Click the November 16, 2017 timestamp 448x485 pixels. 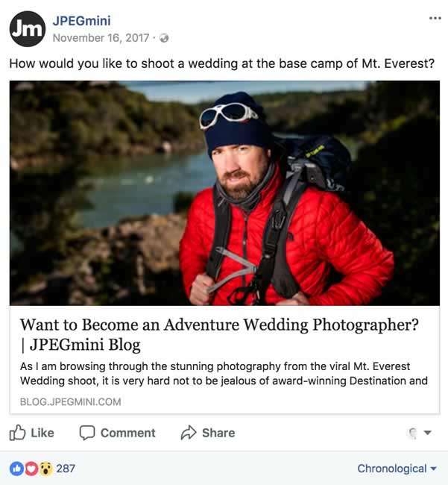[x=102, y=38]
